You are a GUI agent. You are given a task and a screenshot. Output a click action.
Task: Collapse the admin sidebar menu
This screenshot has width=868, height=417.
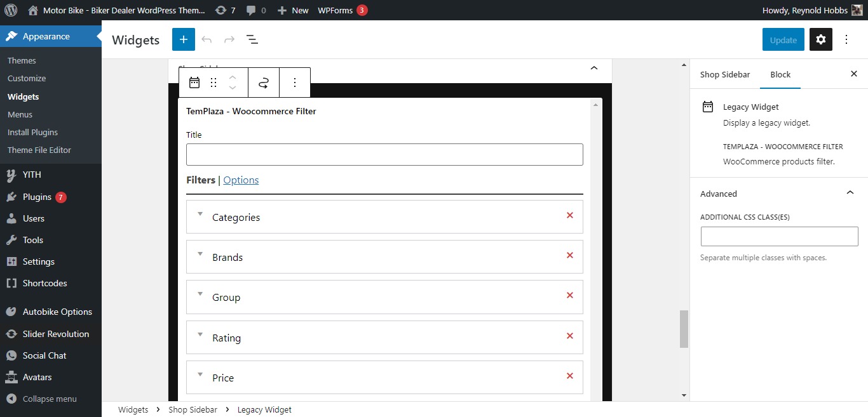tap(51, 399)
